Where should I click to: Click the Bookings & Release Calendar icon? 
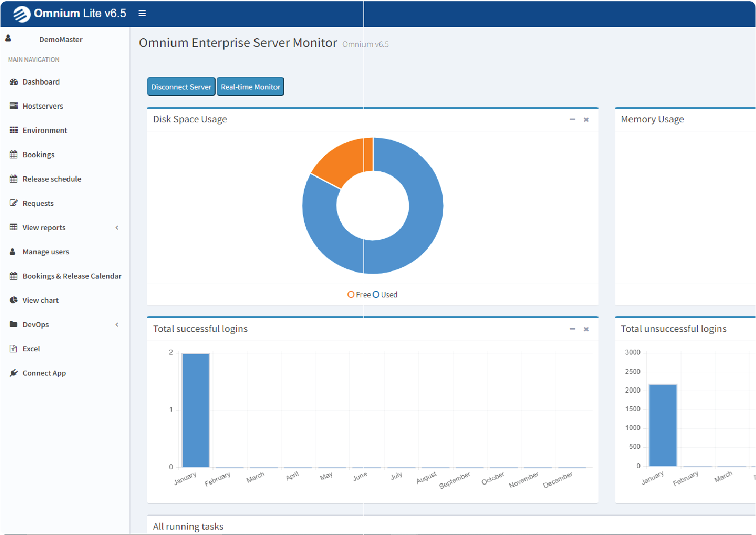14,276
